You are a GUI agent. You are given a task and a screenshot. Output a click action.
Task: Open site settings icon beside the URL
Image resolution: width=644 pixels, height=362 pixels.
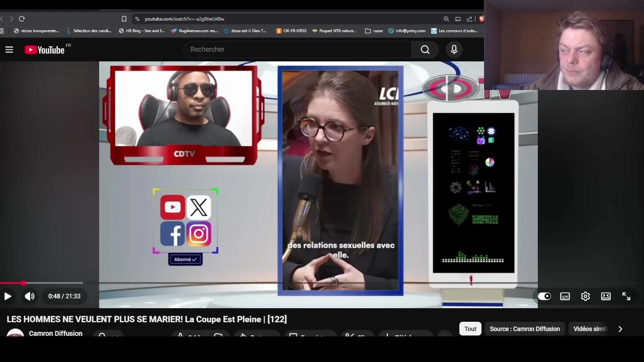(137, 19)
